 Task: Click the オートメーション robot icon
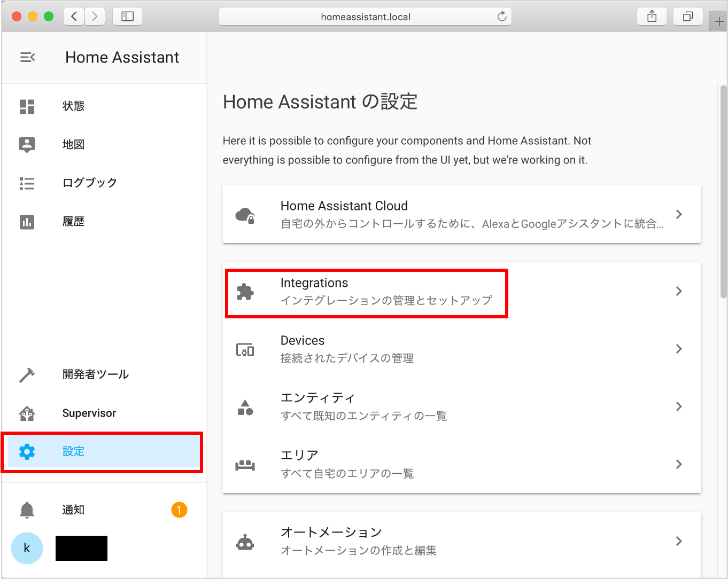pos(245,542)
